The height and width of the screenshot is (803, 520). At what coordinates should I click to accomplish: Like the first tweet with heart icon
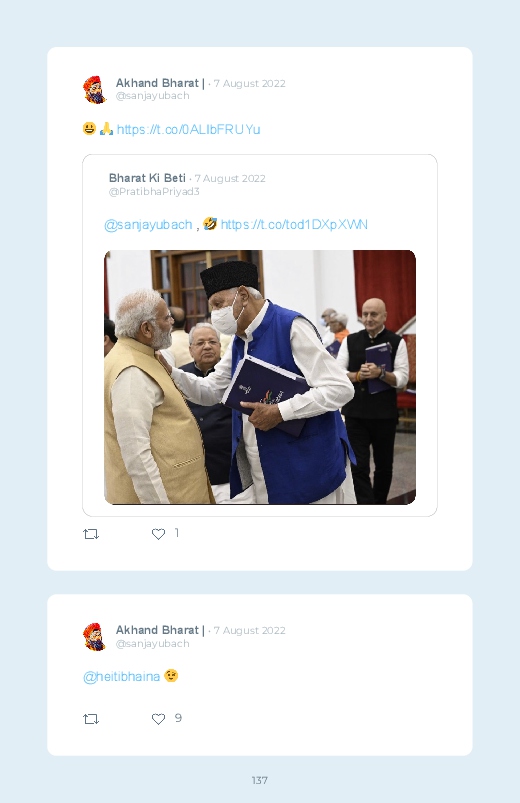[x=158, y=534]
